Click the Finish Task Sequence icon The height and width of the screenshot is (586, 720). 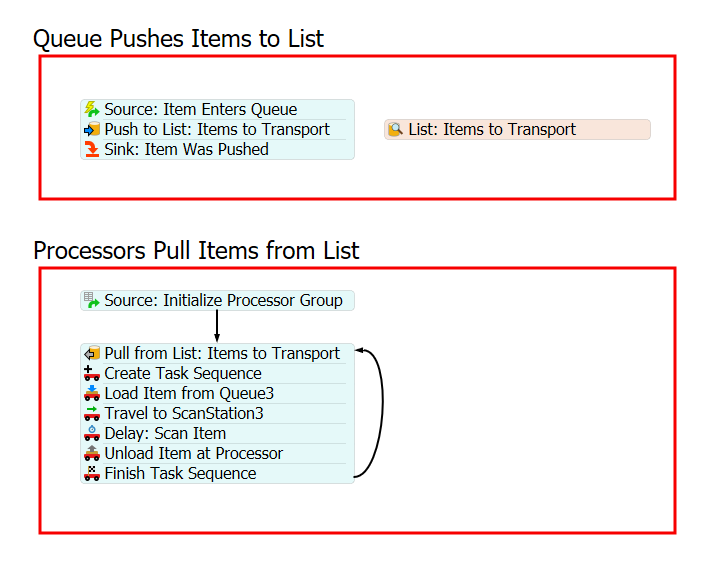(x=92, y=474)
